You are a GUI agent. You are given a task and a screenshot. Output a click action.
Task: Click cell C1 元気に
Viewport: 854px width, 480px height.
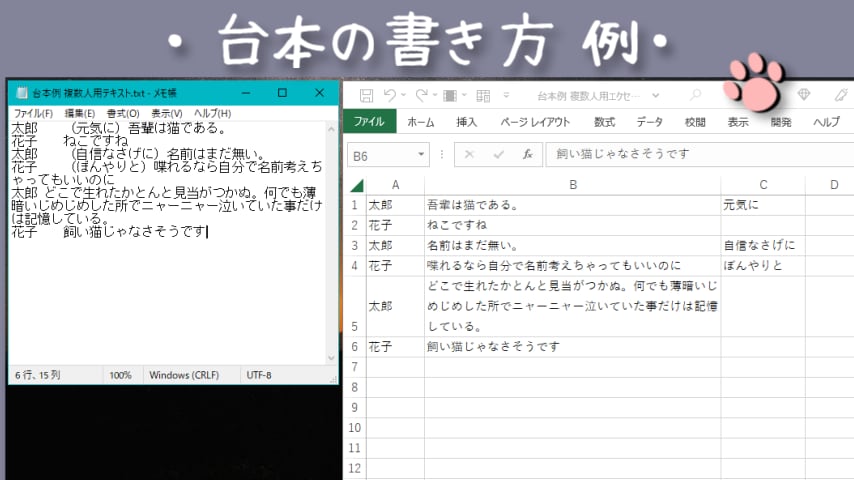pos(763,205)
